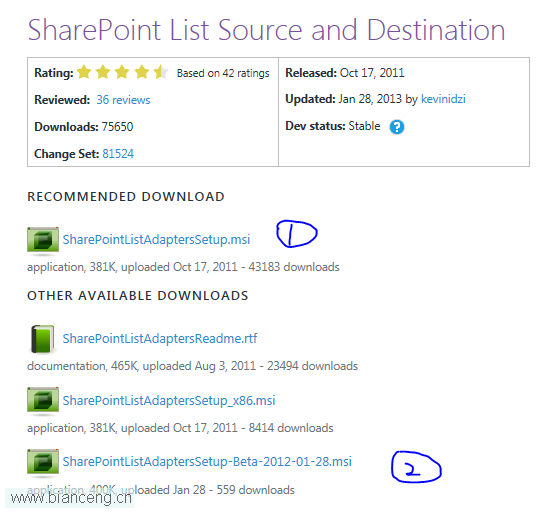
Task: Click the third gold rating star
Action: pyautogui.click(x=122, y=72)
